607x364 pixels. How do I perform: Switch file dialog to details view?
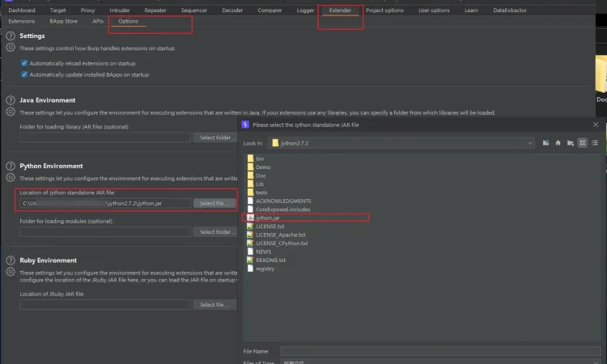click(595, 142)
